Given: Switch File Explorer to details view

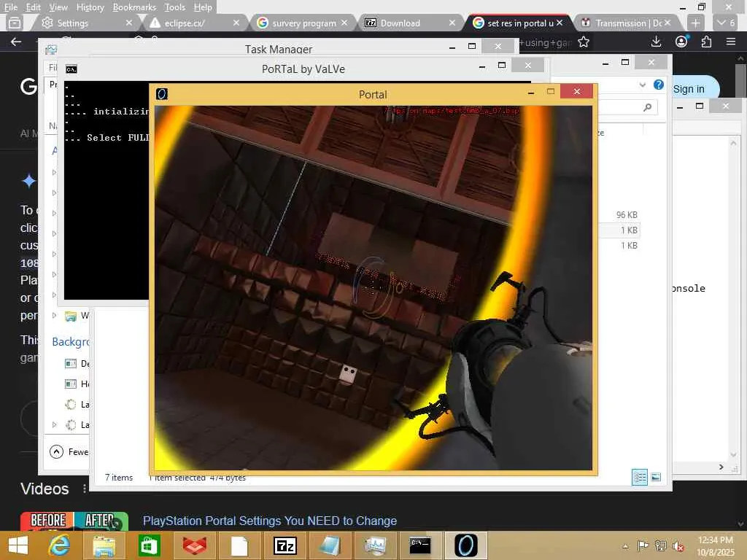Looking at the screenshot, I should point(639,477).
